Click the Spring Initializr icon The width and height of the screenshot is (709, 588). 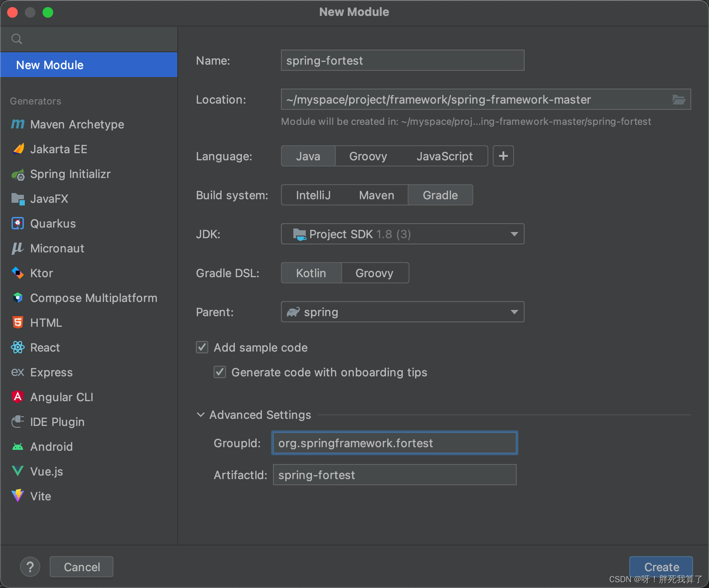pyautogui.click(x=18, y=174)
